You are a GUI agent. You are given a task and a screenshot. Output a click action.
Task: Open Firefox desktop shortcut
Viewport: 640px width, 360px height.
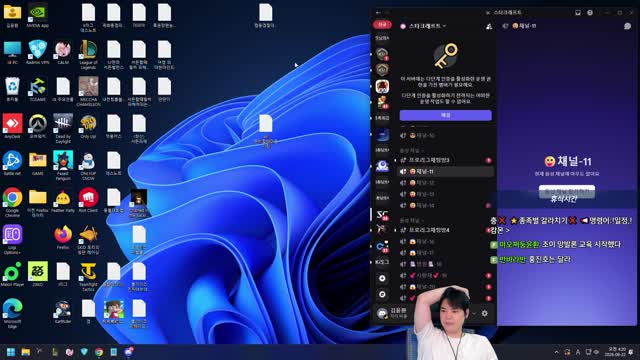[63, 238]
